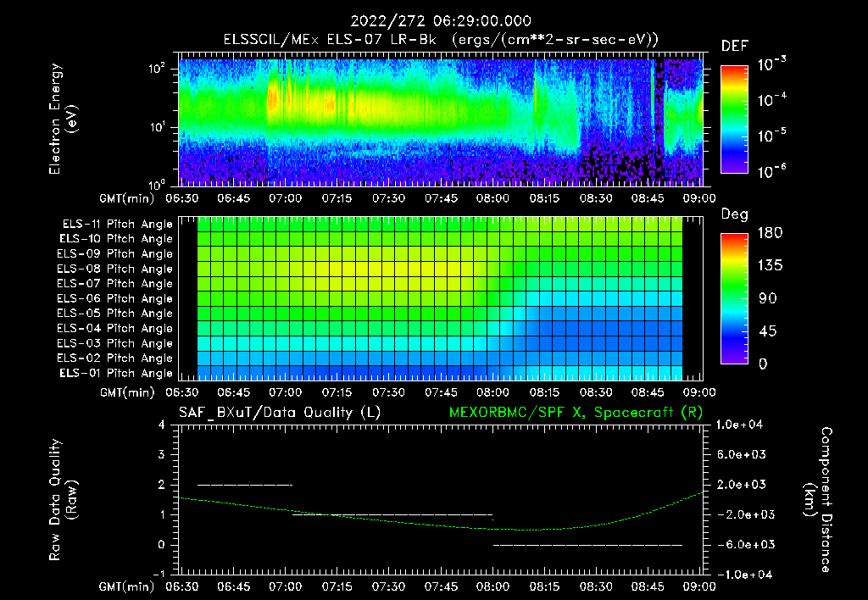Click the 'Raw Data Quality (Raw)' axis title
868x600 pixels.
point(63,500)
